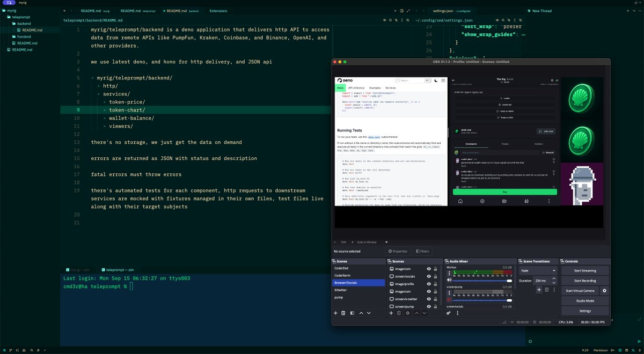This screenshot has height=354, width=644.
Task: Collapse the frontend folder in project tree
Action: click(x=21, y=36)
